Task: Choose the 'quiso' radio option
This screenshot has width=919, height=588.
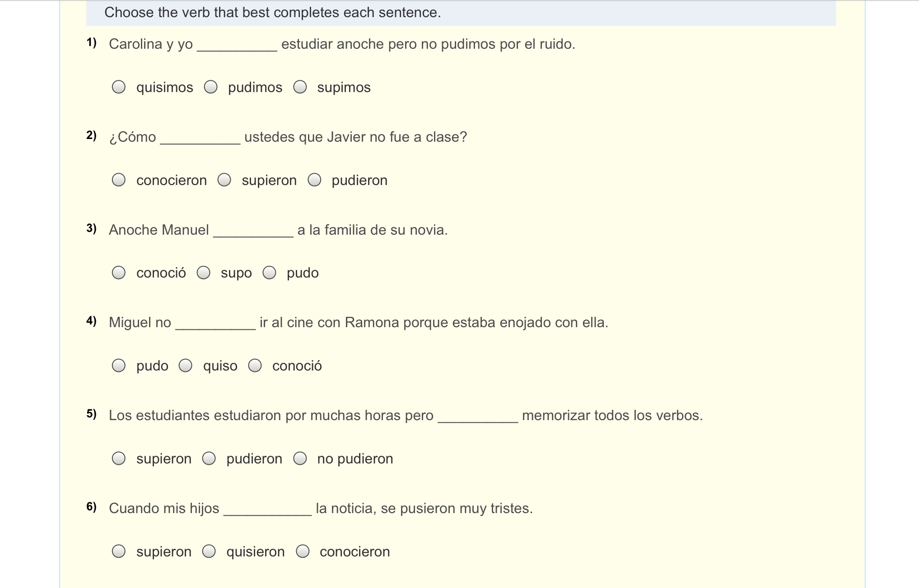Action: click(x=185, y=366)
